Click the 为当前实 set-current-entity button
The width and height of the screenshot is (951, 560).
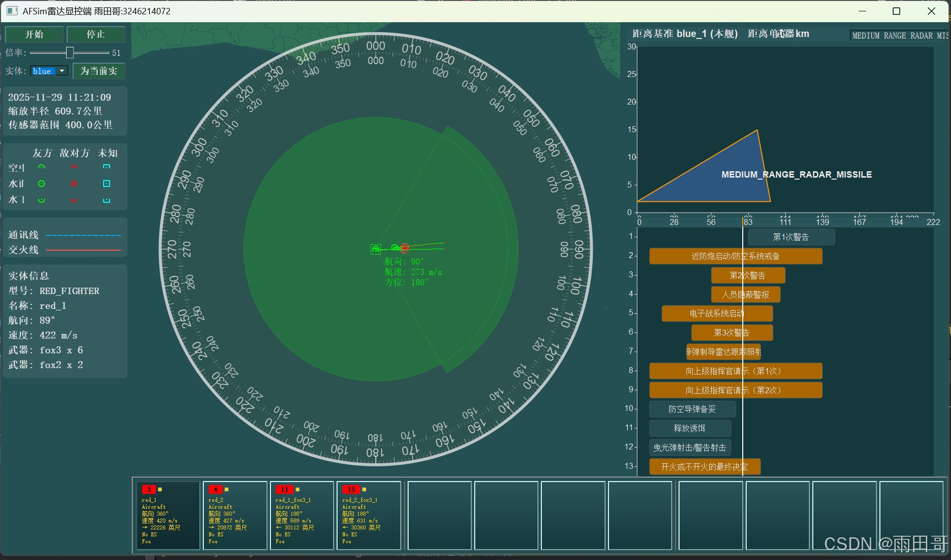tap(99, 71)
